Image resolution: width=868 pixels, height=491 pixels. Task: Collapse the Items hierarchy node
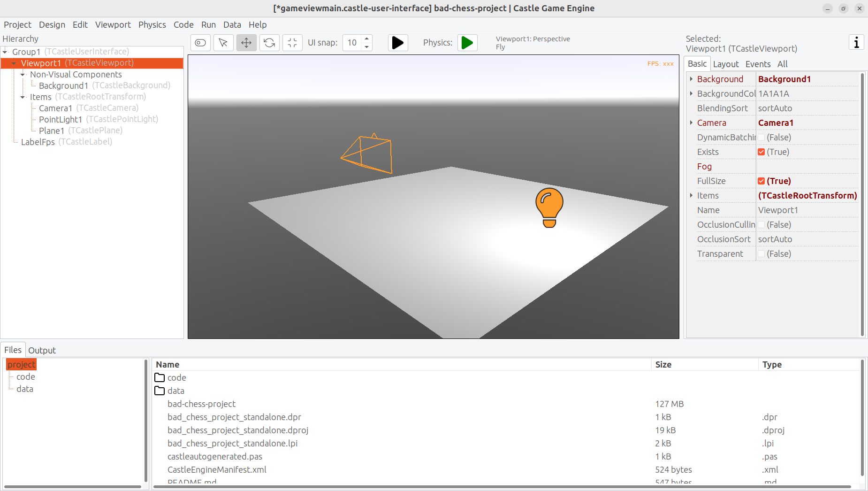coord(23,97)
